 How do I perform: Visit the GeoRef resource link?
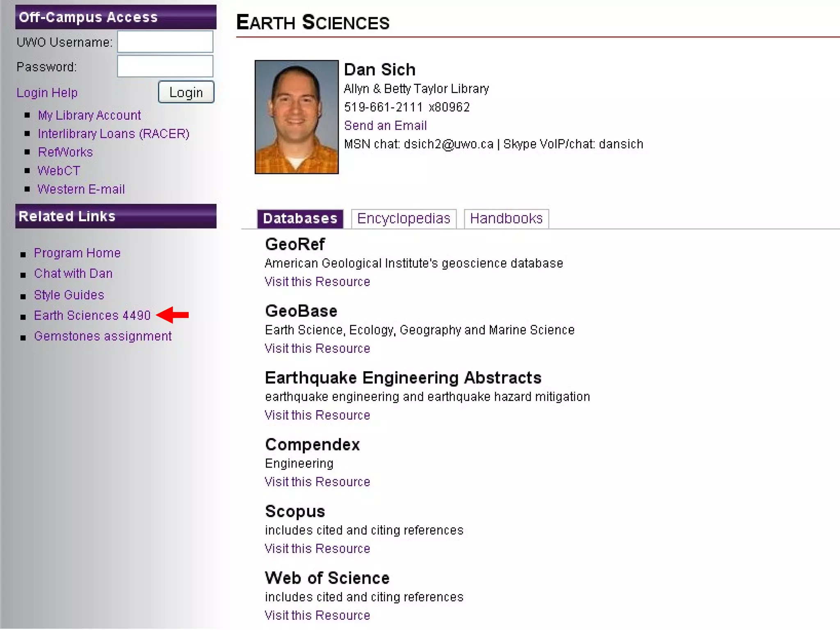click(x=317, y=282)
